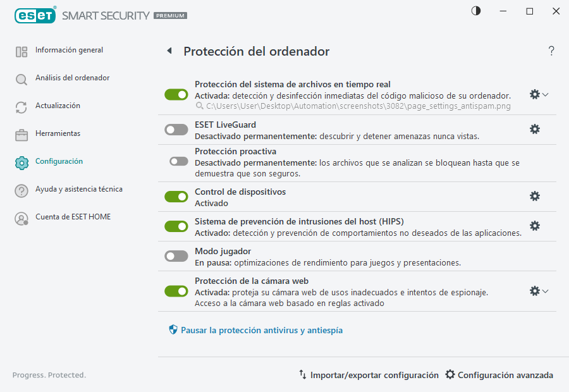Screen dimensions: 569x392
Task: Click the help question mark icon
Action: point(551,51)
